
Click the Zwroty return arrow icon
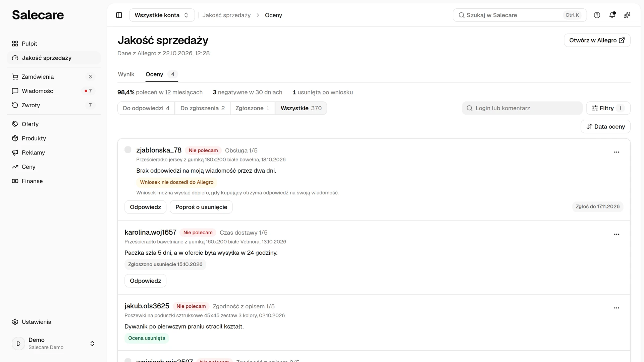[15, 105]
